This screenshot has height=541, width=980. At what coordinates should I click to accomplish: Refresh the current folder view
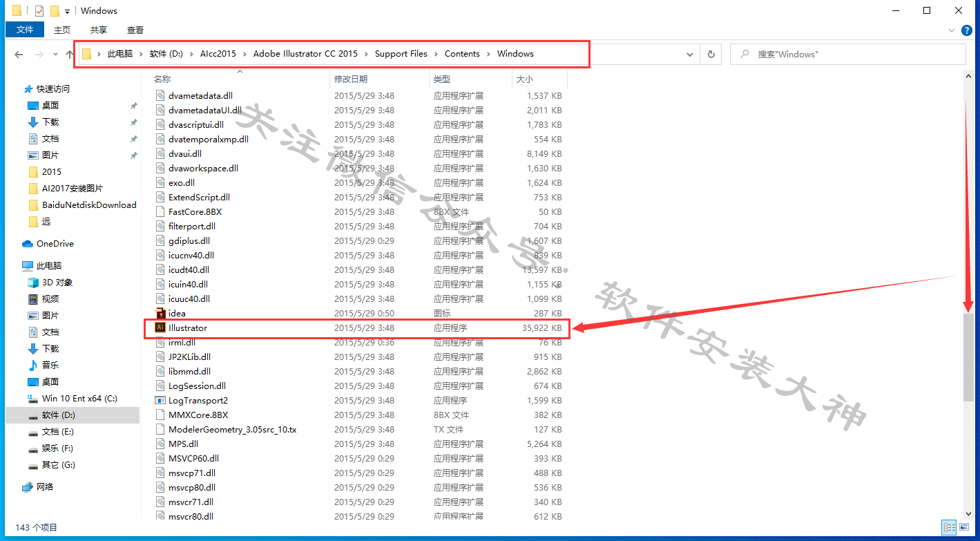click(710, 54)
